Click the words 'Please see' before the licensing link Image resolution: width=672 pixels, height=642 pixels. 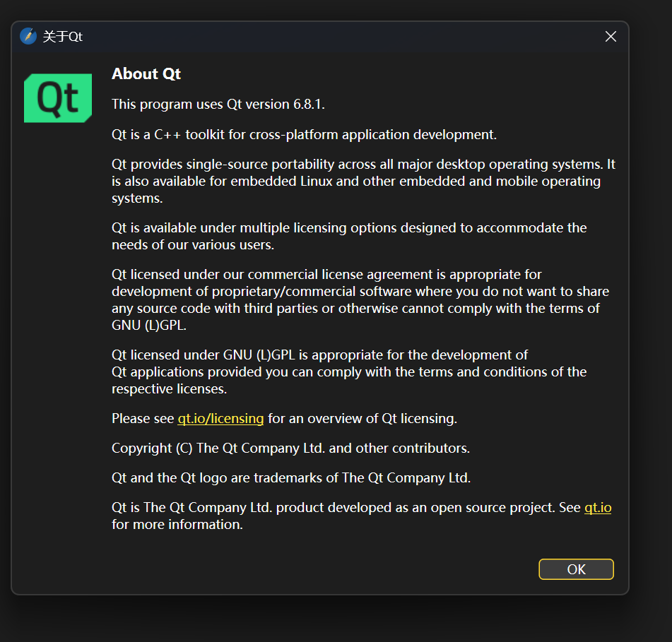(143, 419)
